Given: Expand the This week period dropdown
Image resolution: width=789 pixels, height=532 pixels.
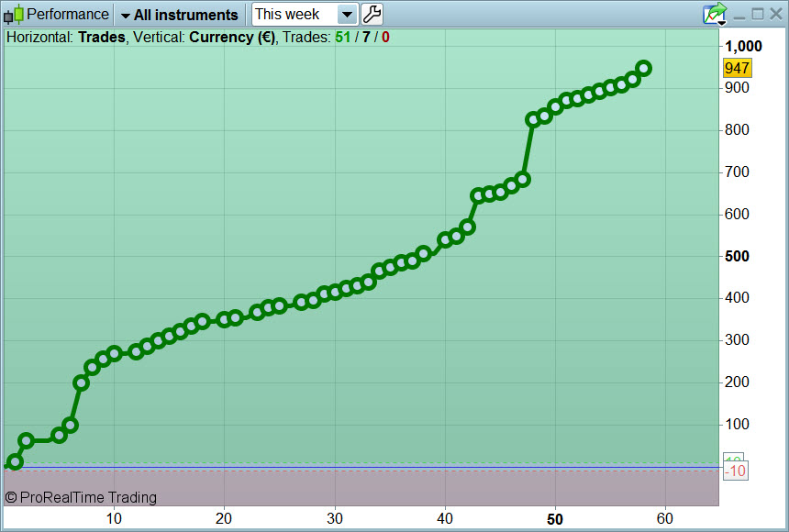Looking at the screenshot, I should click(347, 15).
